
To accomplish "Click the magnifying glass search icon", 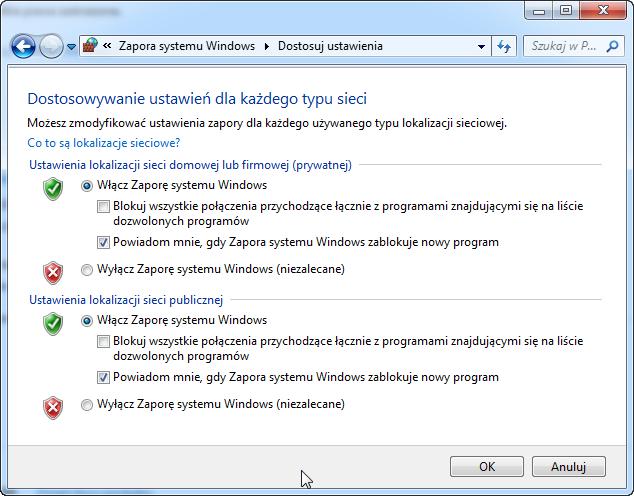I will click(613, 46).
